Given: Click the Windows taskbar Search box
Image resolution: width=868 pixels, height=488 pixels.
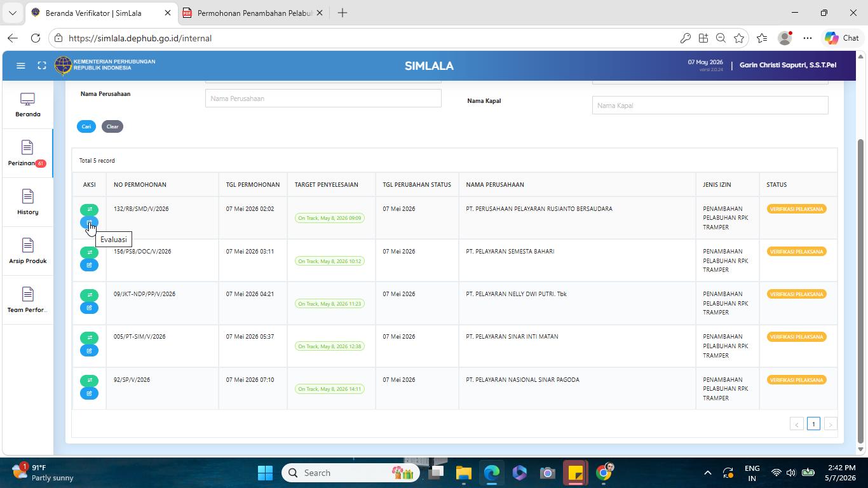Looking at the screenshot, I should [x=350, y=473].
